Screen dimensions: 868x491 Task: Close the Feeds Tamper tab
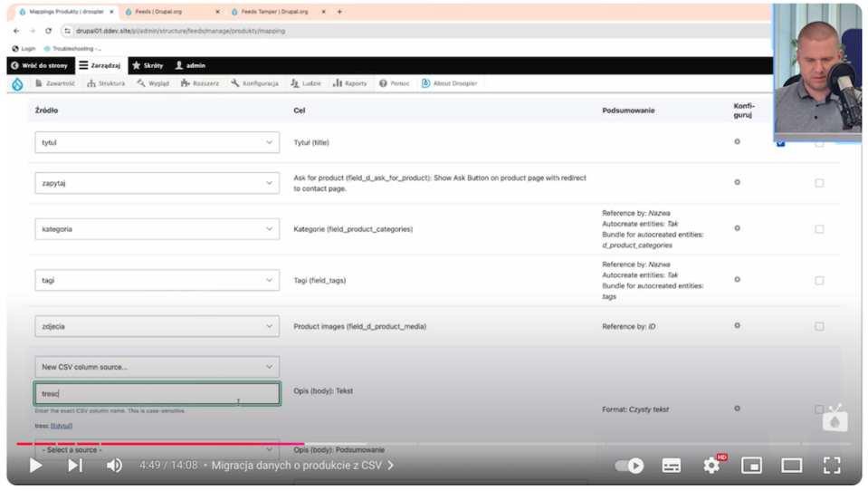324,12
